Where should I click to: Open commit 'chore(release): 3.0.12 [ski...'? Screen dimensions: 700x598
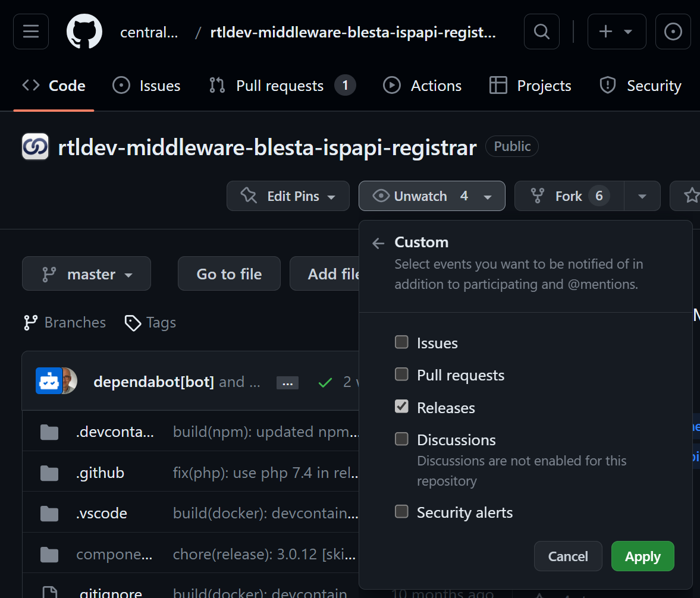pyautogui.click(x=264, y=555)
